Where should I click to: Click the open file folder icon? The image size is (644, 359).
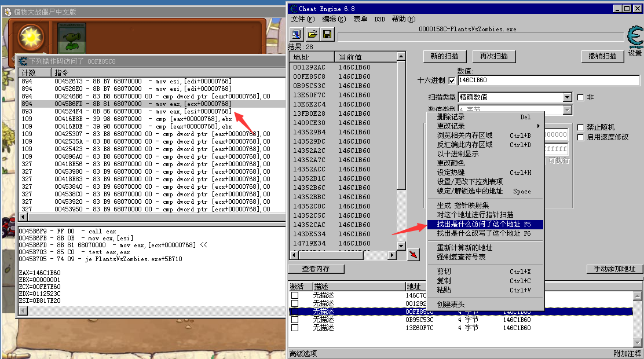(312, 35)
